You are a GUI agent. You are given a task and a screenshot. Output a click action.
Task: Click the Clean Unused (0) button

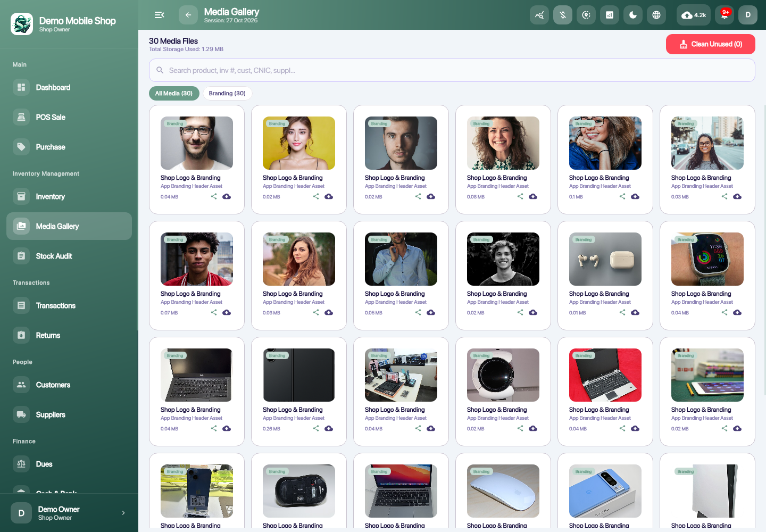tap(711, 44)
